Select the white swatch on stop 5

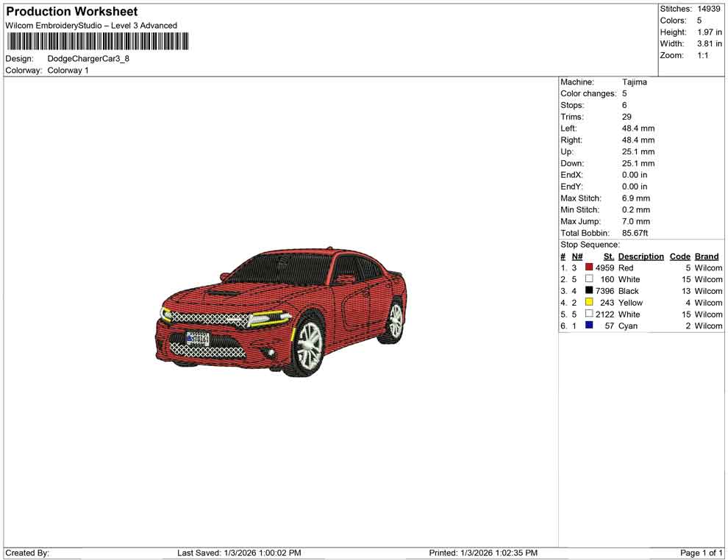coord(588,314)
